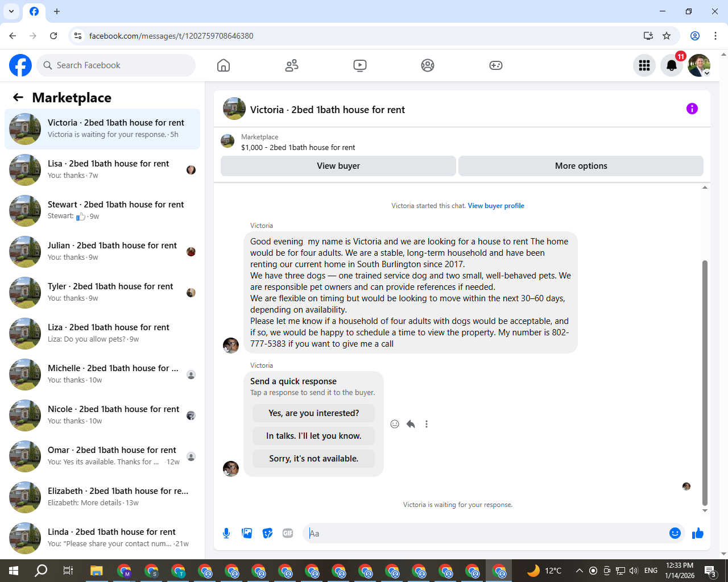Open Windows taskbar search
The height and width of the screenshot is (582, 728).
41,571
